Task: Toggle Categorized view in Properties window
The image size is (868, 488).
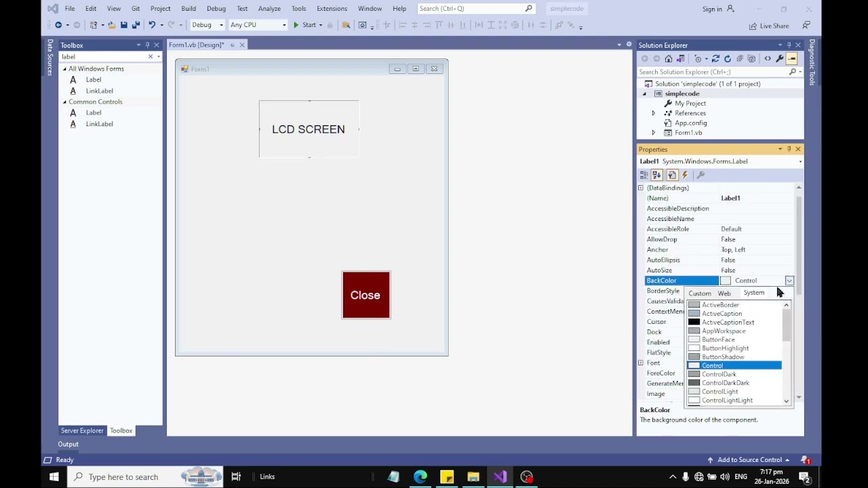Action: pos(644,175)
